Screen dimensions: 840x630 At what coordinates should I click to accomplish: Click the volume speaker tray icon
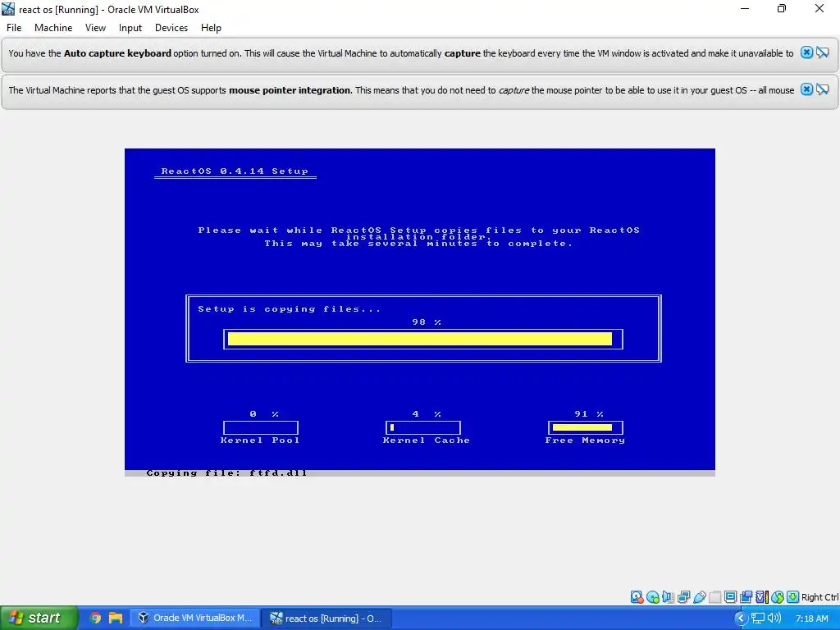[774, 618]
